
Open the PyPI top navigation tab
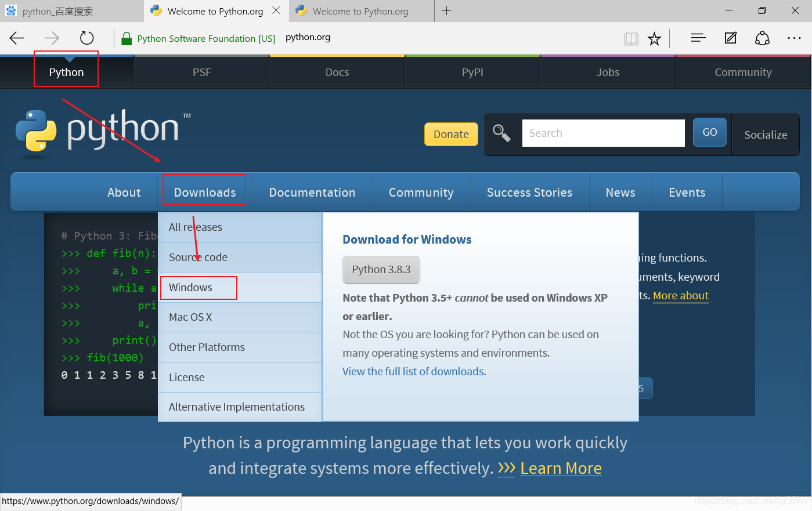tap(472, 72)
